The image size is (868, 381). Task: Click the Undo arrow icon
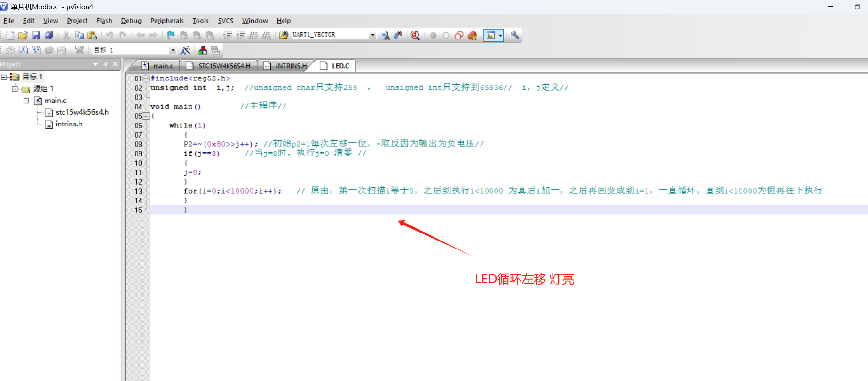click(x=110, y=35)
